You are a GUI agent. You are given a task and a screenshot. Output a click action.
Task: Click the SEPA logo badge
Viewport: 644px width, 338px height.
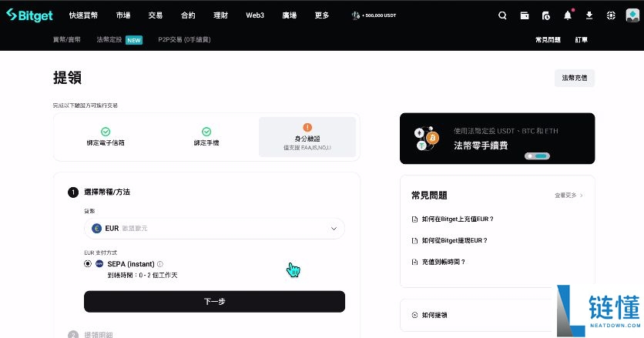click(99, 263)
